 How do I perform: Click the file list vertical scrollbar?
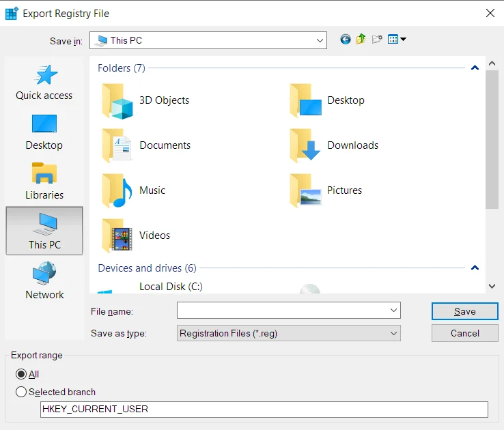pos(492,174)
